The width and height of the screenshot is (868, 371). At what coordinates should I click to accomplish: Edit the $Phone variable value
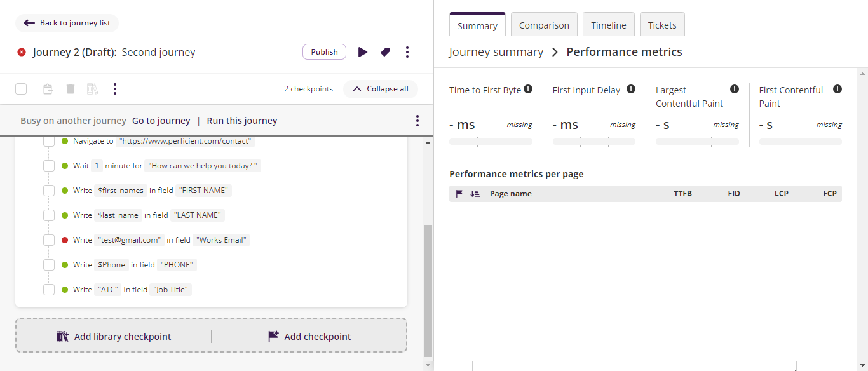pos(111,265)
